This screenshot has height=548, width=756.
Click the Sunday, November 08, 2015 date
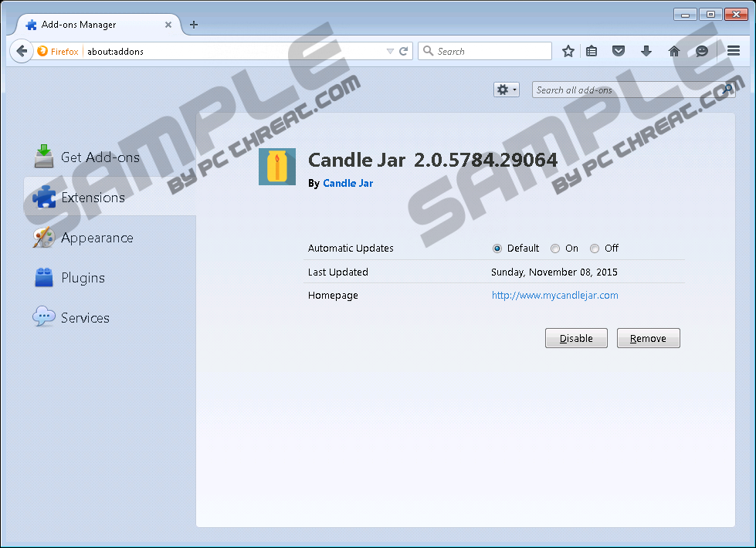tap(554, 272)
